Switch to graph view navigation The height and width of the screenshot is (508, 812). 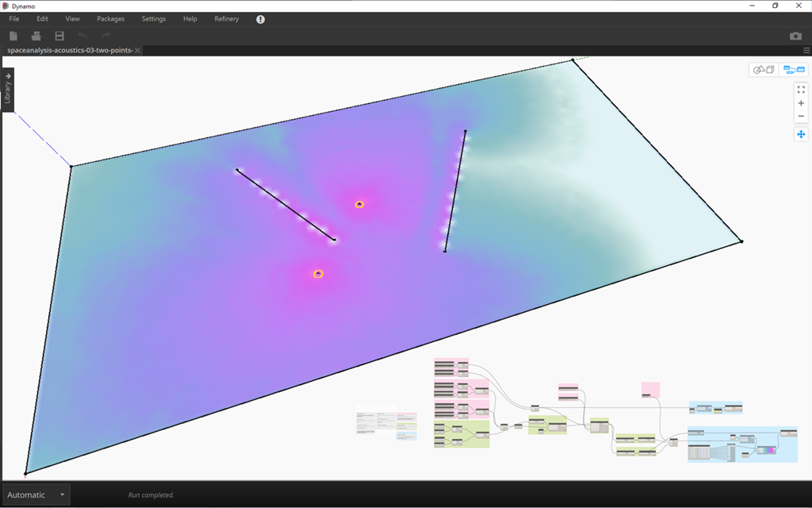793,70
